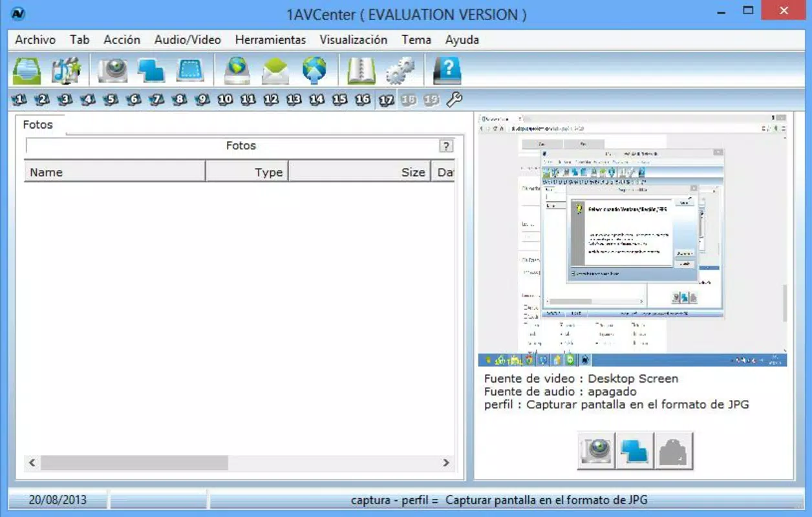Choose profile number 9 icon
The height and width of the screenshot is (517, 812).
(202, 100)
